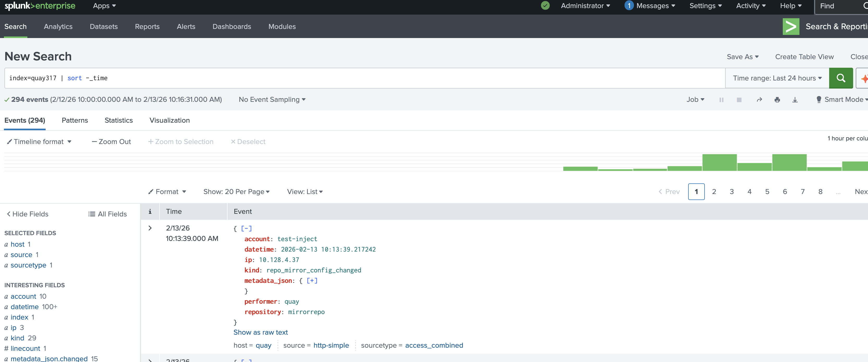The image size is (868, 362).
Task: Click tallest green timeline histogram bar
Action: (719, 162)
